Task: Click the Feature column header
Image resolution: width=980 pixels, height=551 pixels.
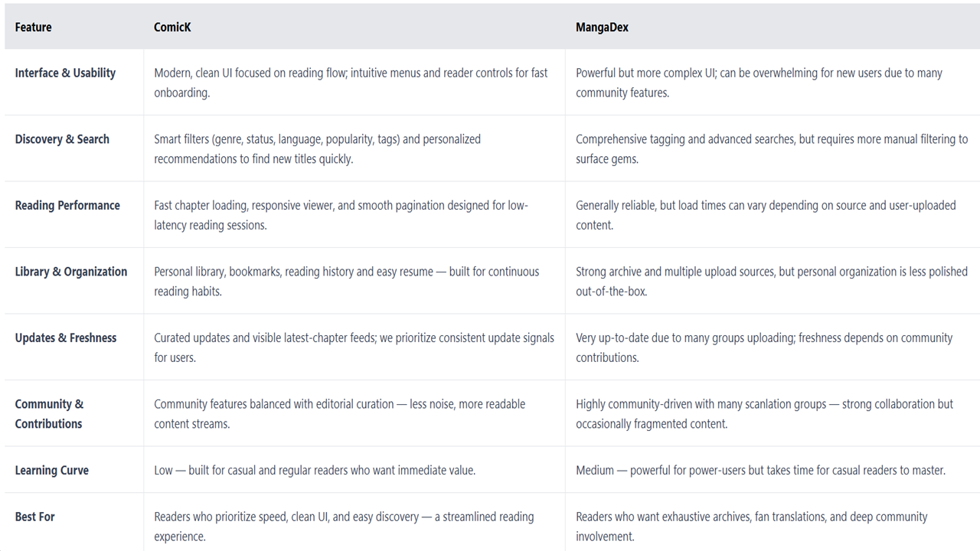Action: coord(34,28)
